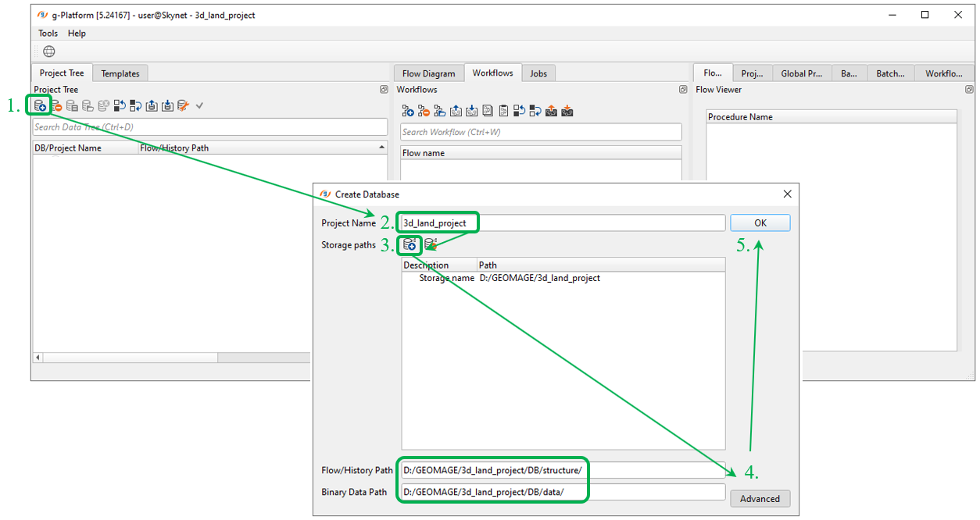Open the Help menu

coord(77,34)
